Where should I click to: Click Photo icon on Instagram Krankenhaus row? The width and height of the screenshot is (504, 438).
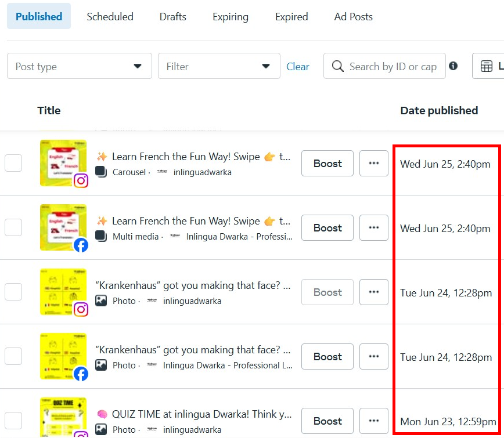pos(101,301)
